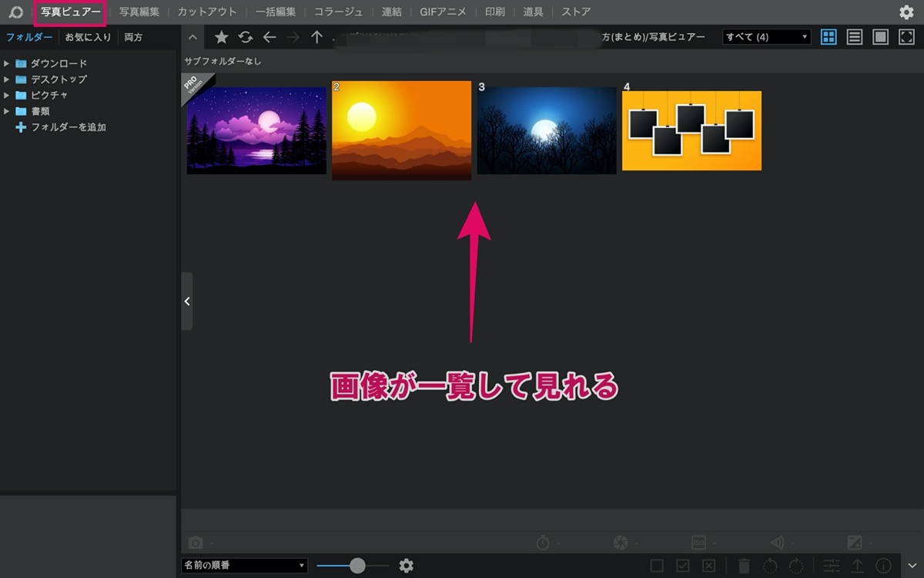Switch to the 道具 tab
924x578 pixels.
(533, 12)
